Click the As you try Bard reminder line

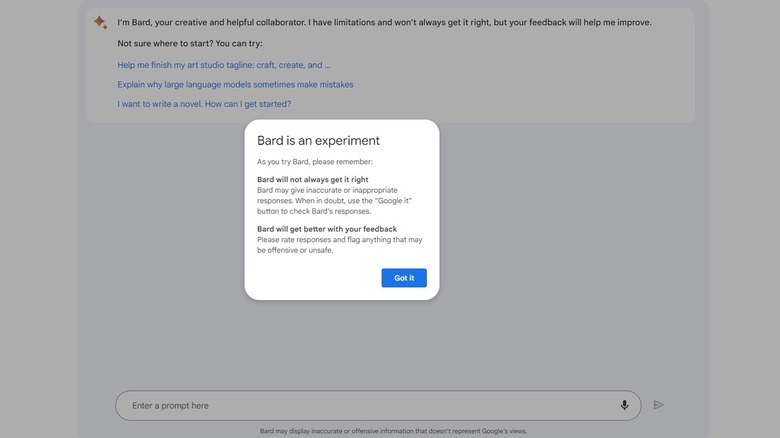(x=314, y=161)
